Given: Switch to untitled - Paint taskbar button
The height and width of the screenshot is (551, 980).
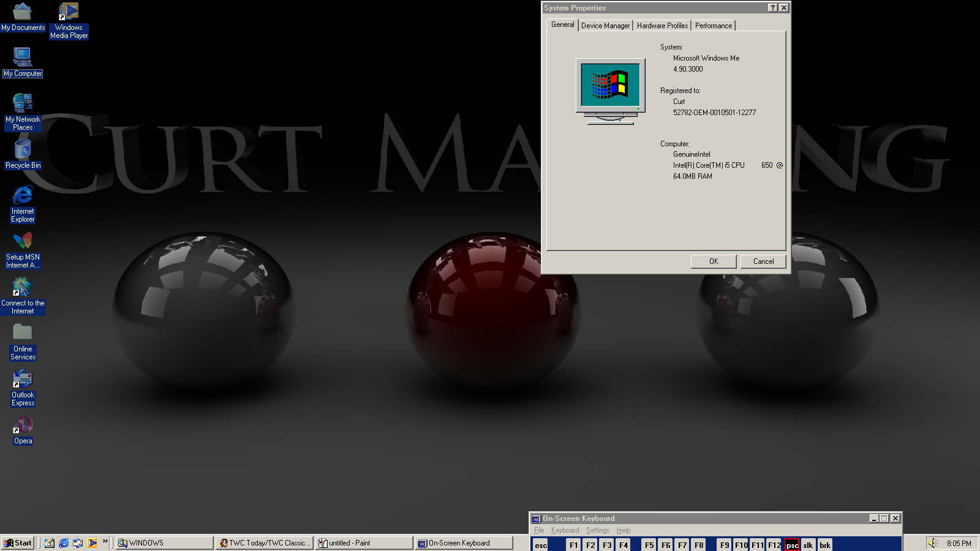Looking at the screenshot, I should point(363,543).
